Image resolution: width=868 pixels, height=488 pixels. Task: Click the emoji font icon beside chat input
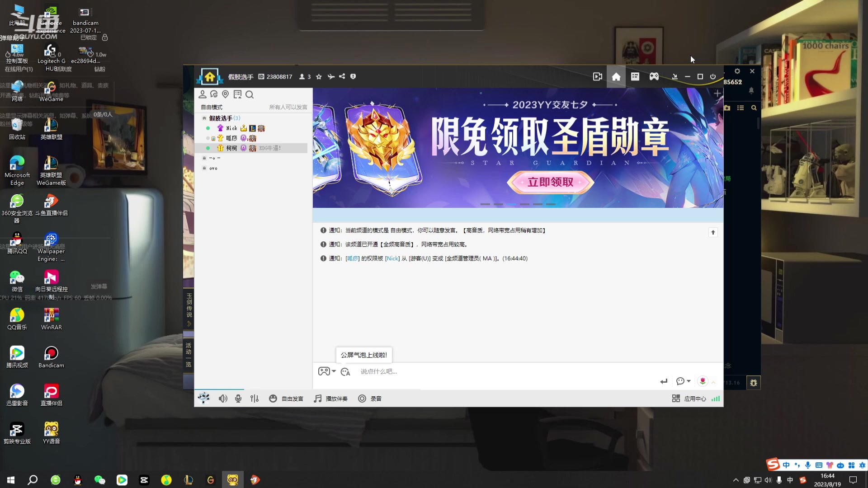(x=345, y=372)
